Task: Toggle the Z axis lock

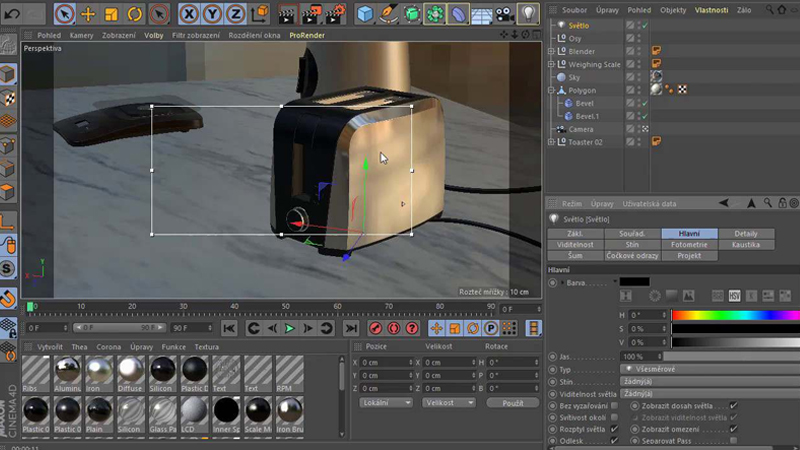Action: pyautogui.click(x=237, y=14)
